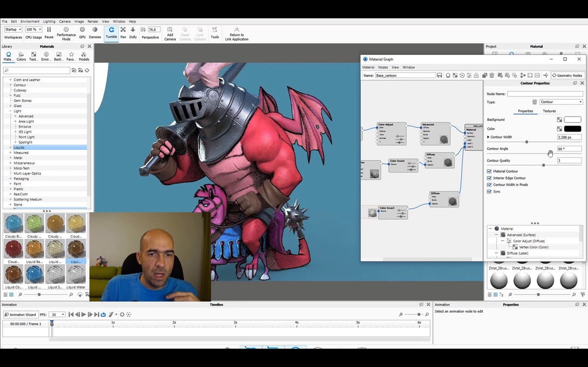Uncheck Interior Edge Contour checkbox
The width and height of the screenshot is (588, 367).
pos(489,178)
